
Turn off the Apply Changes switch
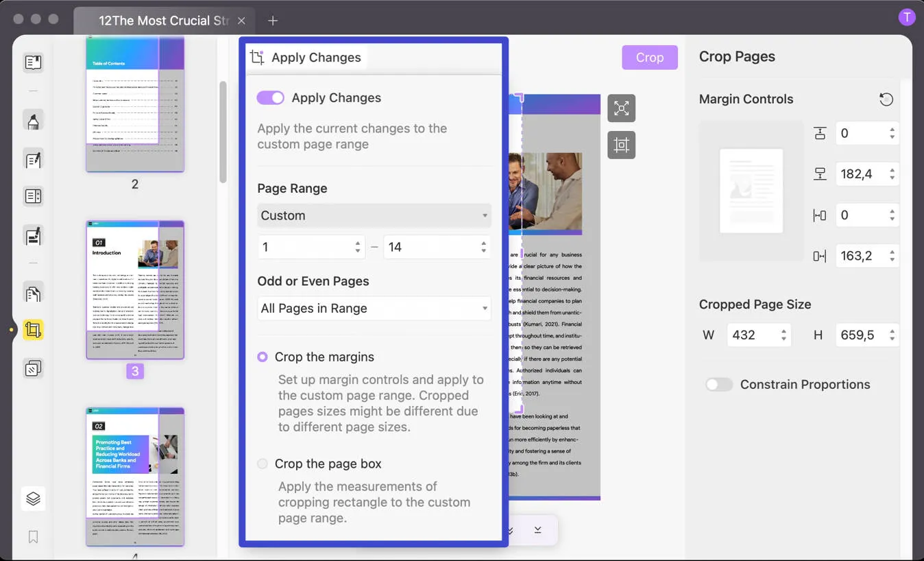[x=270, y=98]
